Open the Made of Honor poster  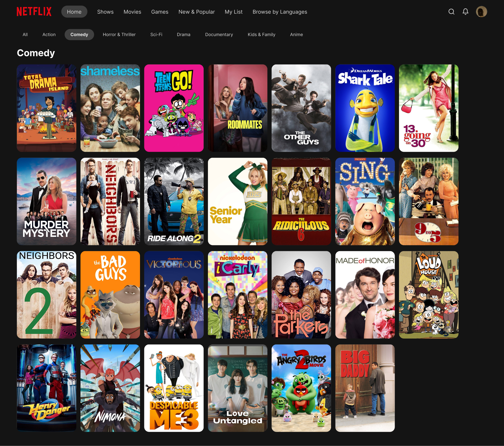pos(365,295)
